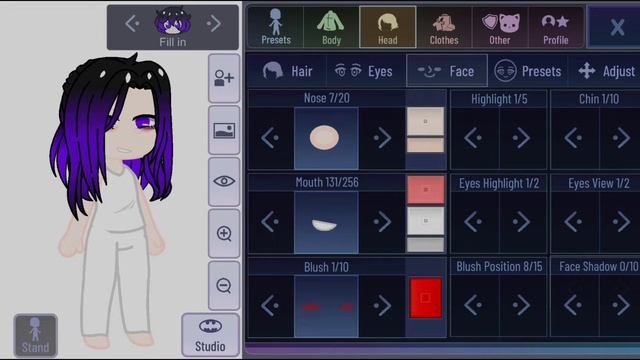Click the character preview on canvas
The image size is (640, 360).
111,202
